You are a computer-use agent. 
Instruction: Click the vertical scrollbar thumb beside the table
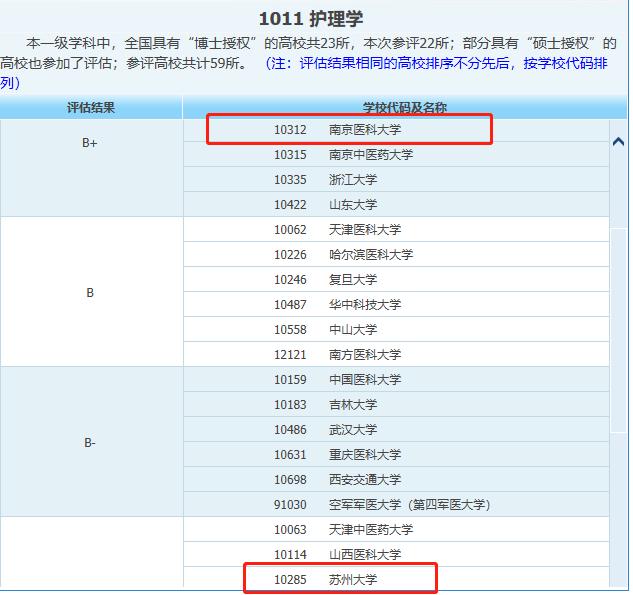click(618, 330)
